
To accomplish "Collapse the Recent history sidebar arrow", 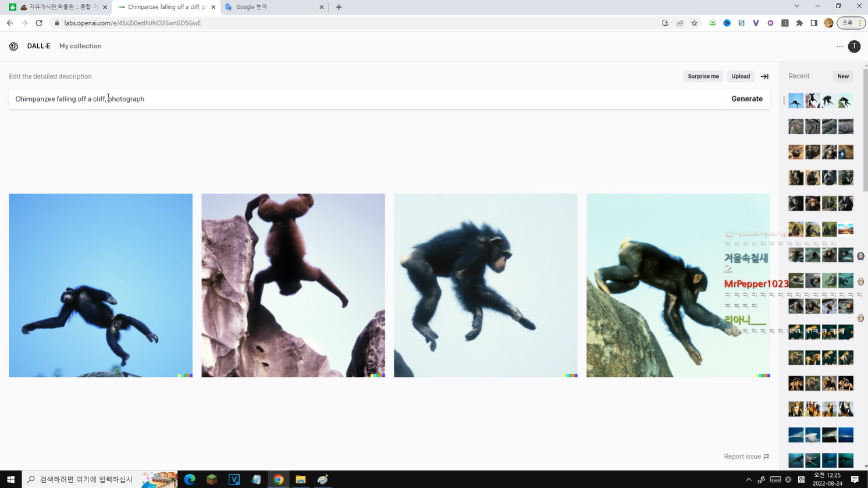I will (764, 76).
